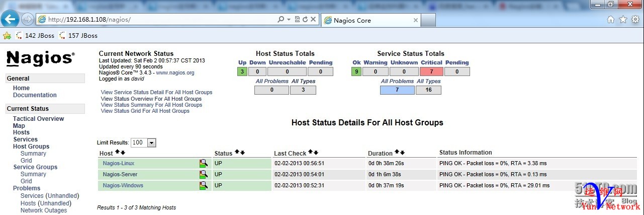Open Tactical Overview
Screen dimensions: 644x215
[38, 119]
